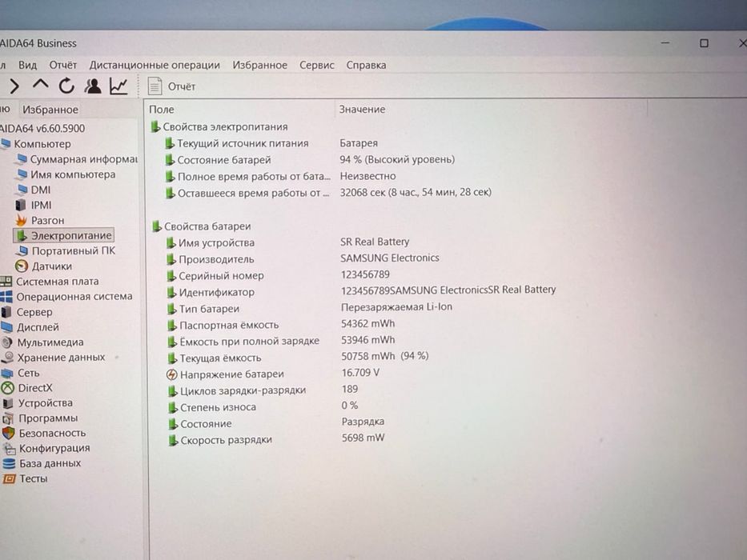This screenshot has height=560, width=747.
Task: Select the DMI tree item
Action: coord(34,190)
